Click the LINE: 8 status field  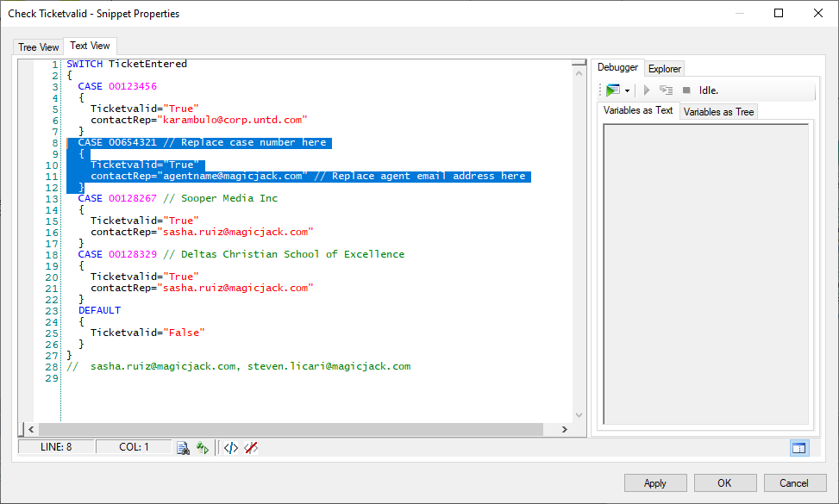pyautogui.click(x=56, y=447)
